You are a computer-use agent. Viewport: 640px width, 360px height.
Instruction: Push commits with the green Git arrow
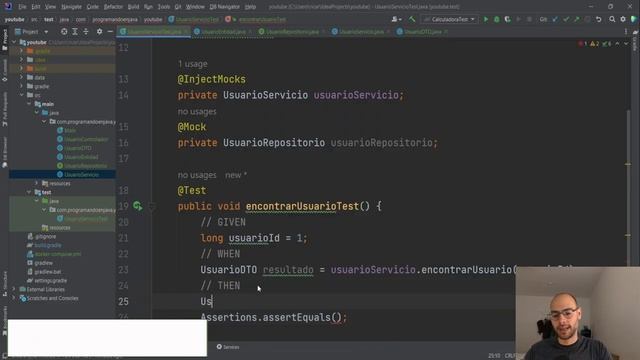576,19
